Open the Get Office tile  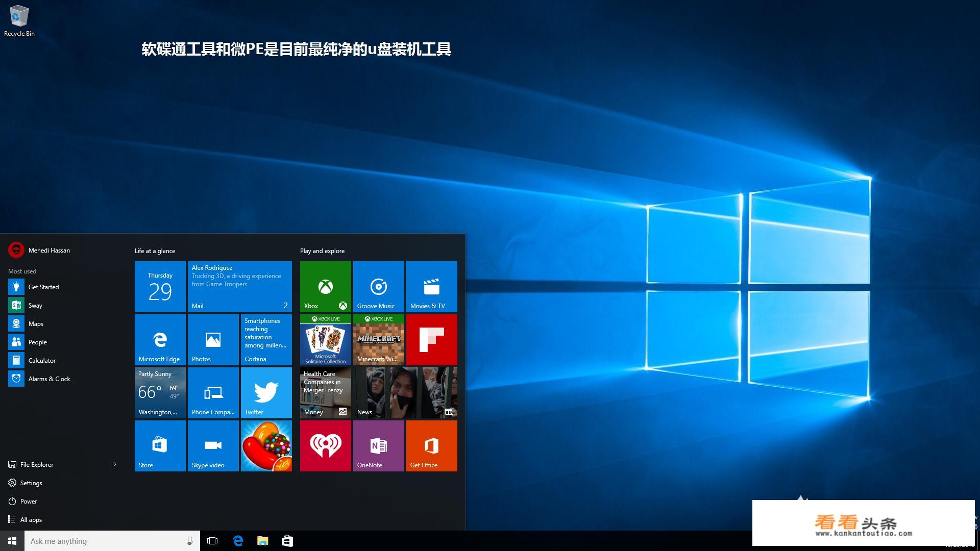tap(432, 446)
